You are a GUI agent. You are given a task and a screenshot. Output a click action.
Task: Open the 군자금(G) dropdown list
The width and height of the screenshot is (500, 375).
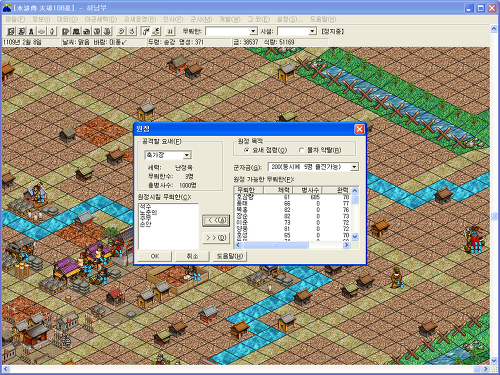click(355, 167)
